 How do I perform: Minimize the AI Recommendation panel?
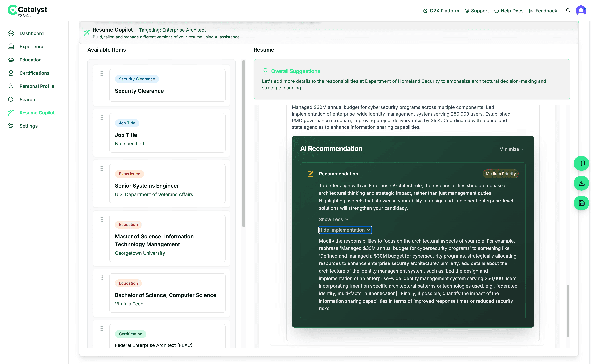[512, 149]
